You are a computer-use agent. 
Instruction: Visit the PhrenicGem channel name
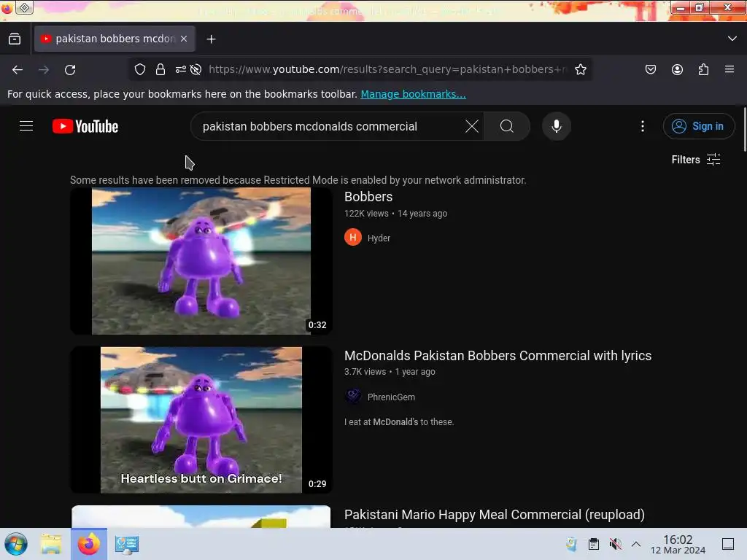coord(391,397)
